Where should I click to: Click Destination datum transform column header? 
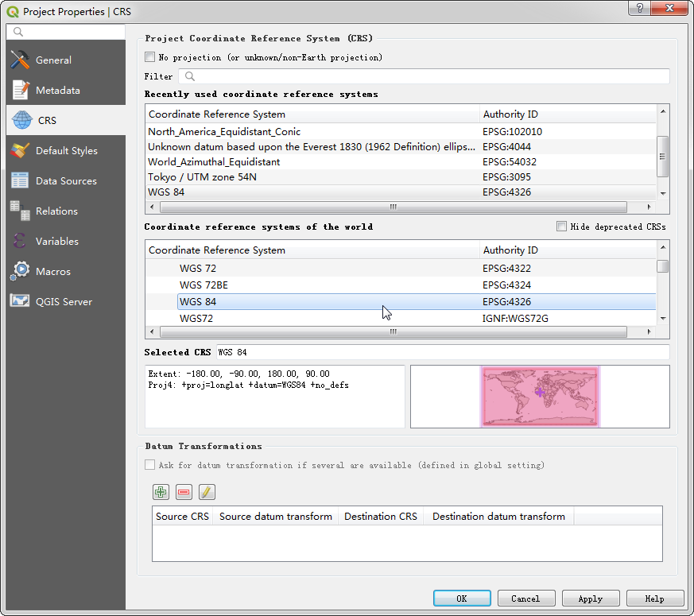click(498, 516)
